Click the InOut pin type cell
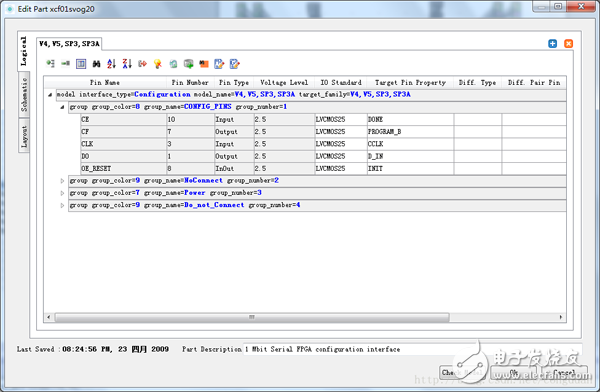This screenshot has width=600, height=392. coord(234,168)
